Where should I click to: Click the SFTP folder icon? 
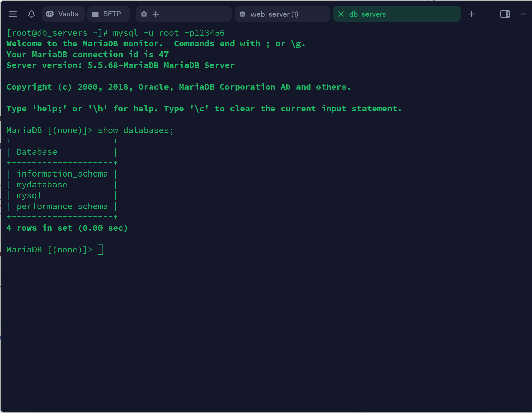pyautogui.click(x=95, y=14)
